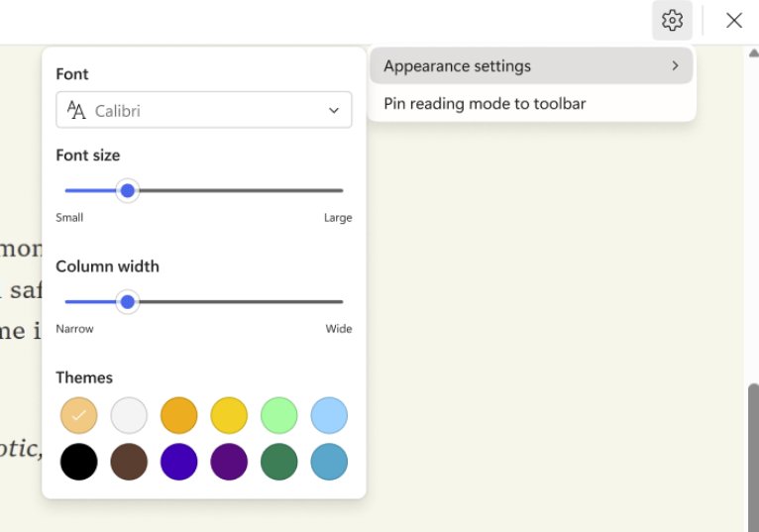Image resolution: width=759 pixels, height=532 pixels.
Task: Open the reading mode settings gear icon
Action: point(672,21)
